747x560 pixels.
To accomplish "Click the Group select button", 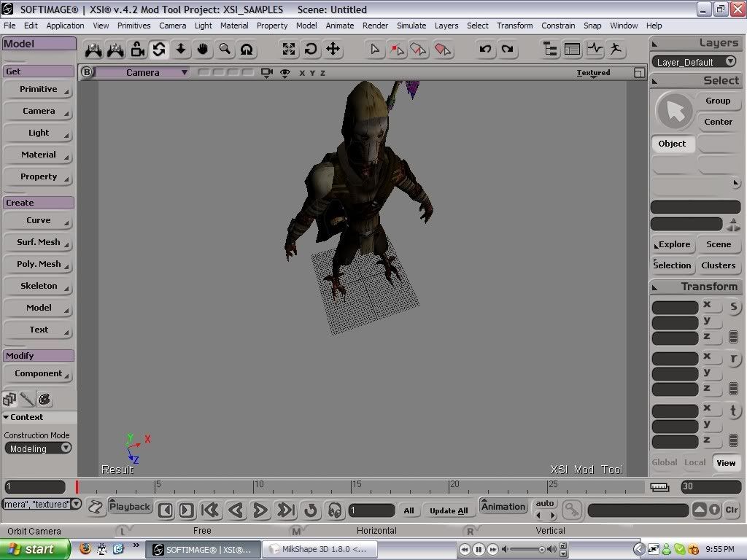I will point(718,101).
